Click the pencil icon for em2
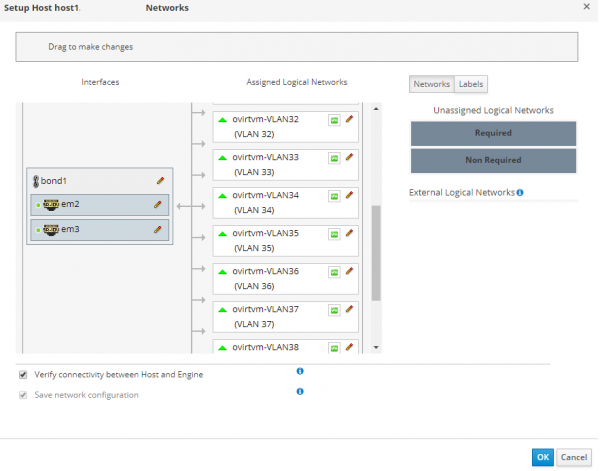Viewport: 600px width, 471px height. tap(157, 204)
